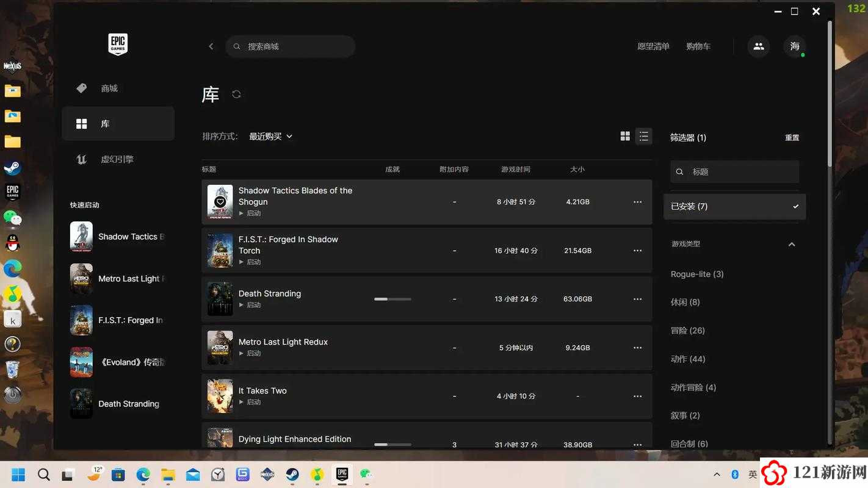This screenshot has height=488, width=868.
Task: Click the Dying Light Enhanced Edition title
Action: (295, 439)
